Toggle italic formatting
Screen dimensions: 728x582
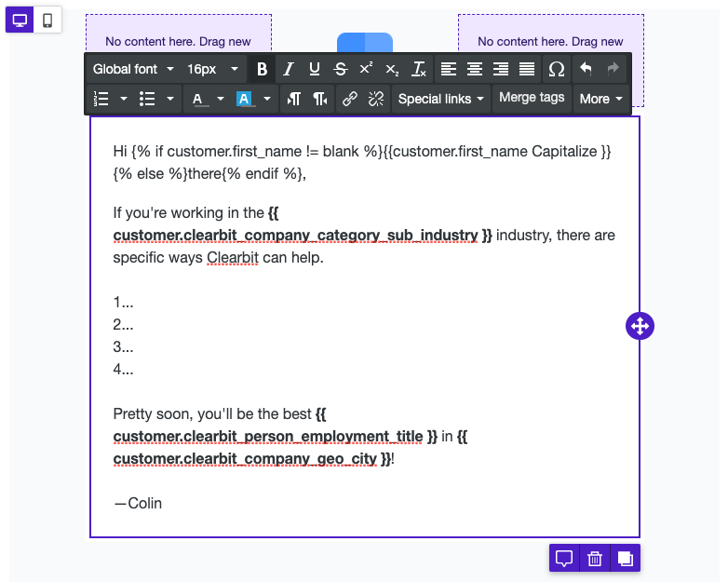pos(289,69)
